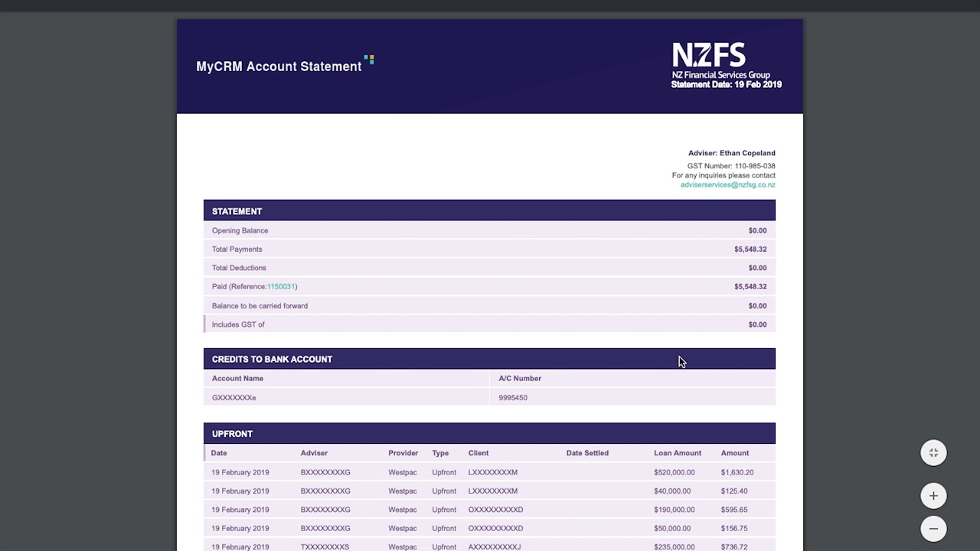Viewport: 980px width, 551px height.
Task: Click the Loan Amount column header
Action: tap(678, 453)
